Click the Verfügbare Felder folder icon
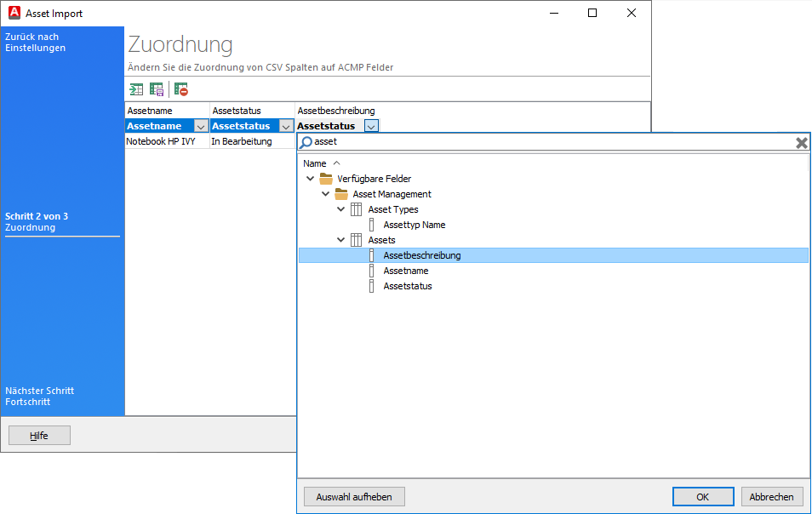 326,179
